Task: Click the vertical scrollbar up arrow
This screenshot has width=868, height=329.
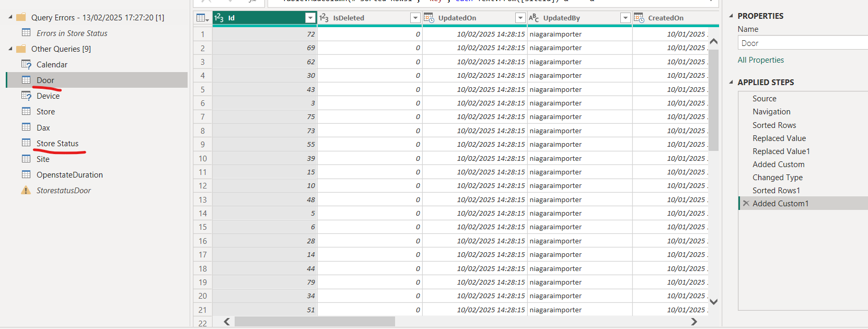Action: click(x=714, y=41)
